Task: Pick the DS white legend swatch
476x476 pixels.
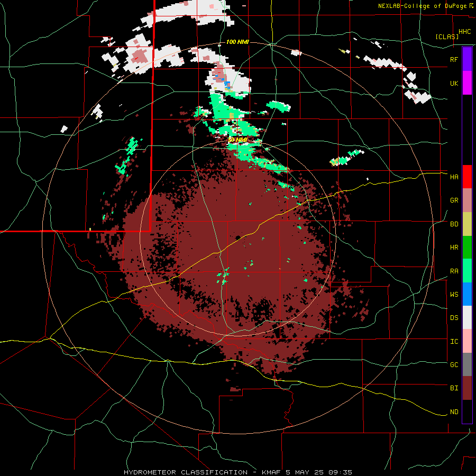Action: pyautogui.click(x=467, y=317)
